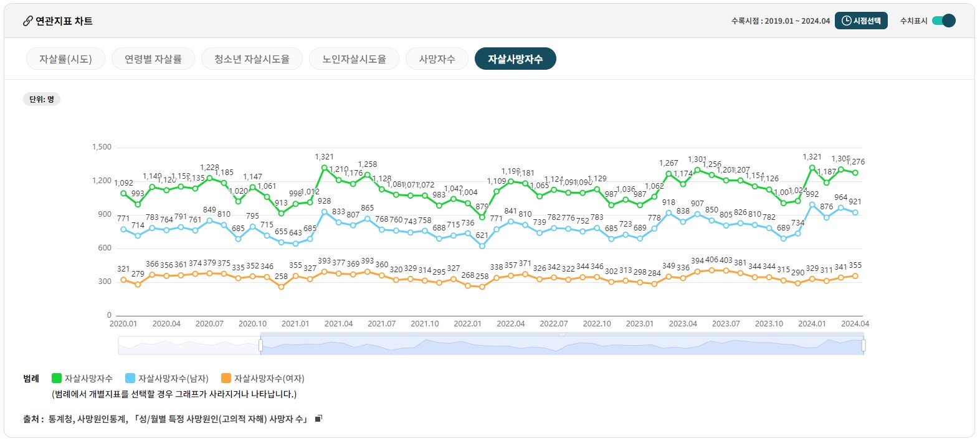Click the link icon beside 연관지표 차트
The width and height of the screenshot is (980, 441).
(27, 21)
